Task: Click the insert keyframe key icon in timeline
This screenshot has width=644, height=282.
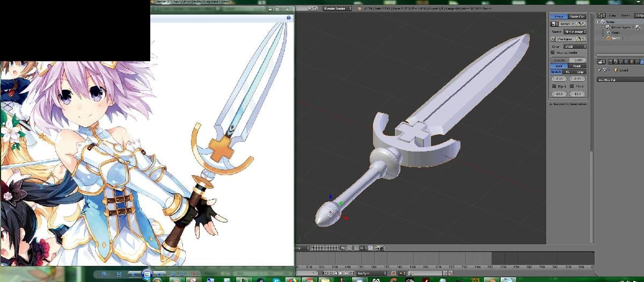Action: [x=445, y=273]
